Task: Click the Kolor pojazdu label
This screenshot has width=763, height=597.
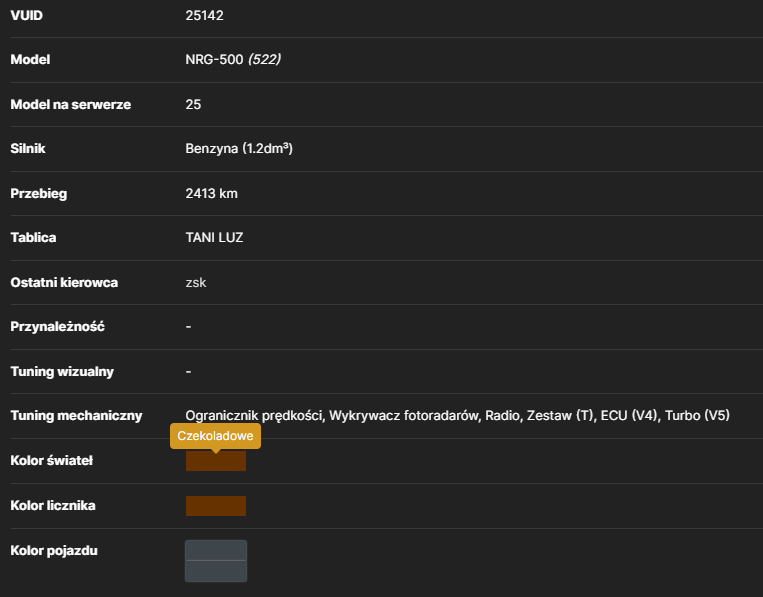Action: pyautogui.click(x=54, y=551)
